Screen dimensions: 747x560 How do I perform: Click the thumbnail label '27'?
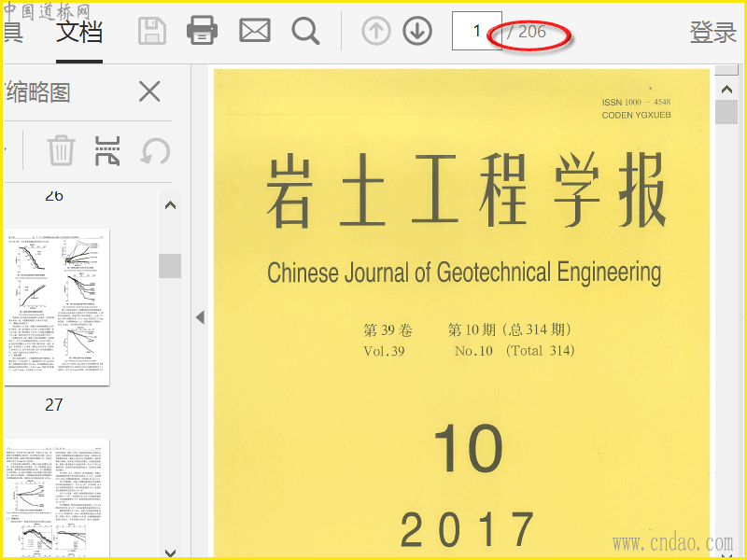coord(54,405)
